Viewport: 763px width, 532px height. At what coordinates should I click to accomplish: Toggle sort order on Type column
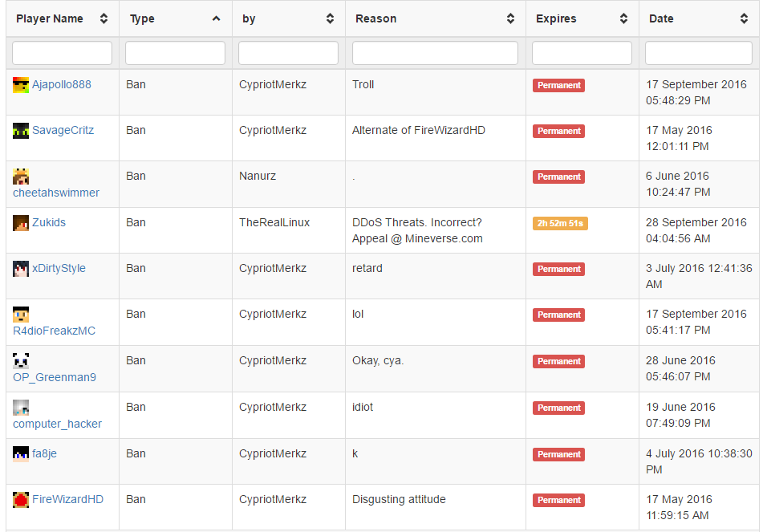(x=176, y=18)
